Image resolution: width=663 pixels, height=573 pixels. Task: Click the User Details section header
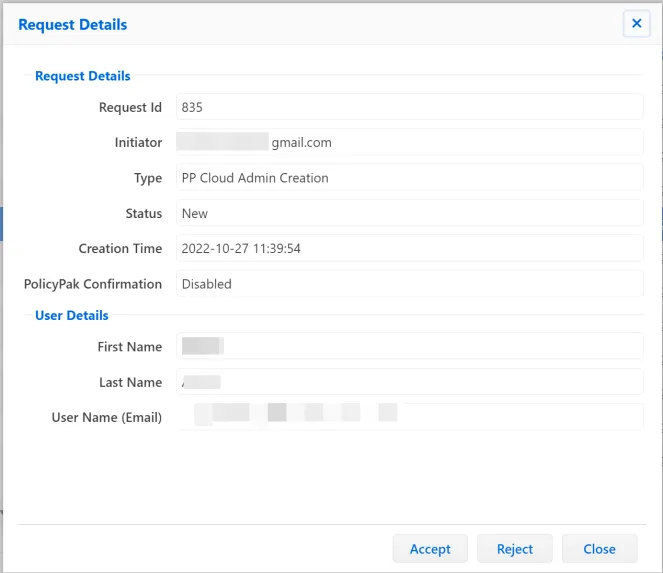point(72,315)
